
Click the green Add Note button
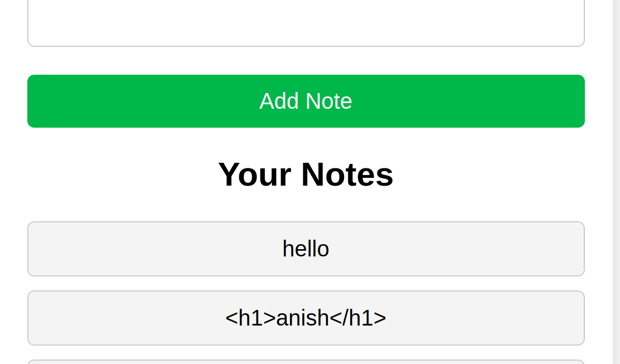(x=306, y=101)
